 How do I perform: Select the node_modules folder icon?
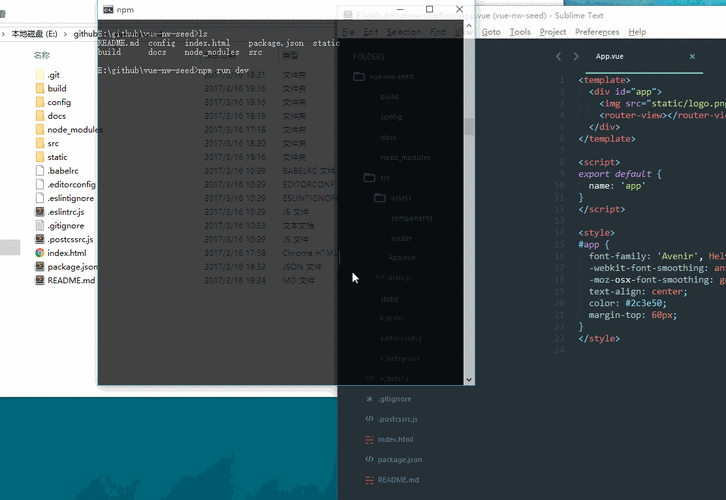tap(39, 130)
